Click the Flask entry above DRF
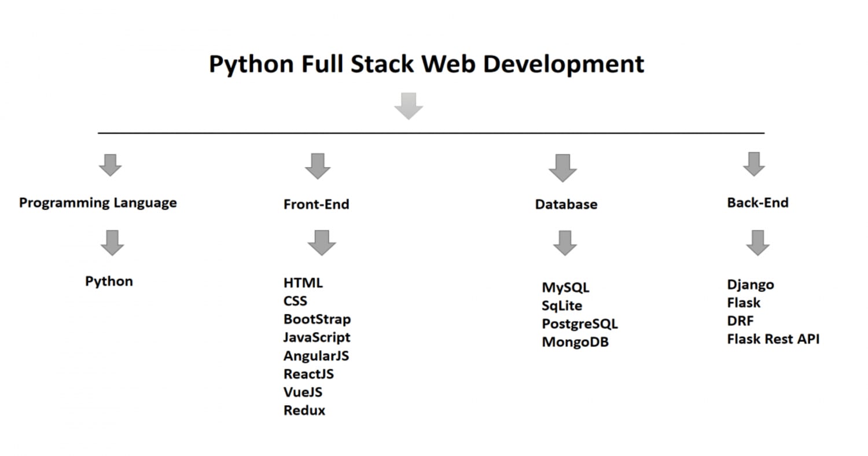 tap(744, 303)
